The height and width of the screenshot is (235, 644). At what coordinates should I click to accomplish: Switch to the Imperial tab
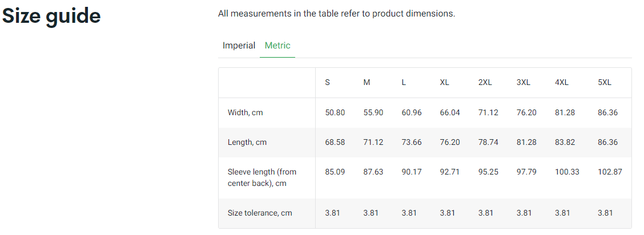pyautogui.click(x=239, y=46)
